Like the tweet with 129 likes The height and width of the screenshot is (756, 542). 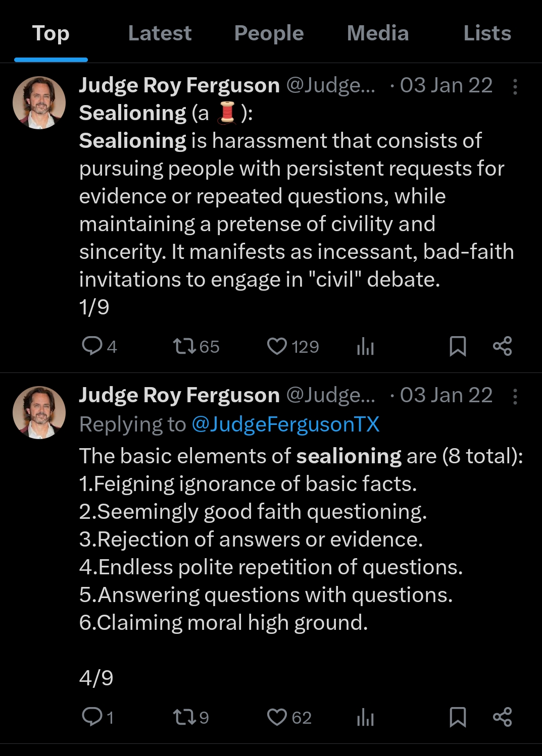(x=277, y=346)
